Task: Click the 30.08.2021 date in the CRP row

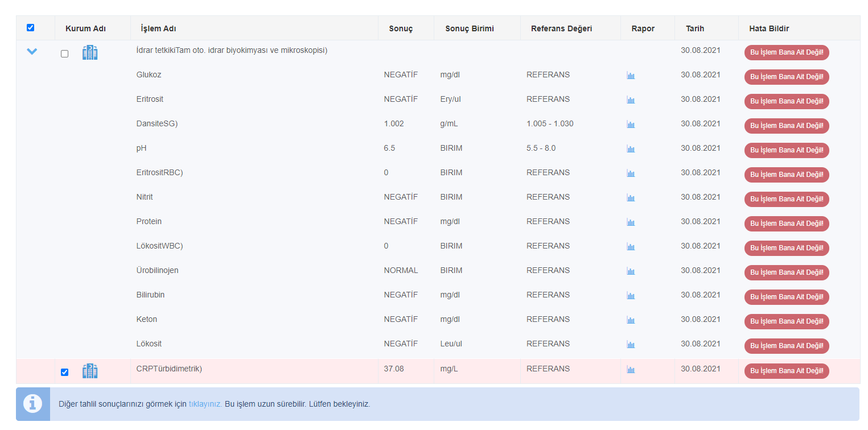Action: point(701,369)
